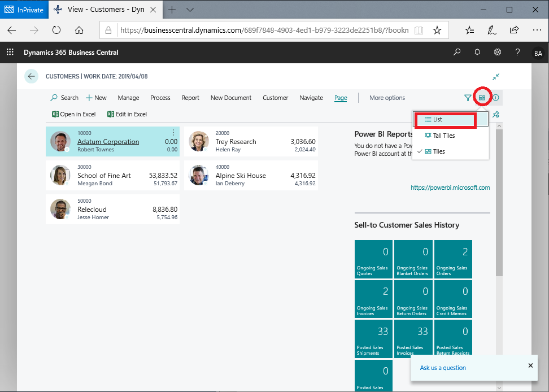Select the checked Tiles view option
The height and width of the screenshot is (392, 549).
click(450, 151)
